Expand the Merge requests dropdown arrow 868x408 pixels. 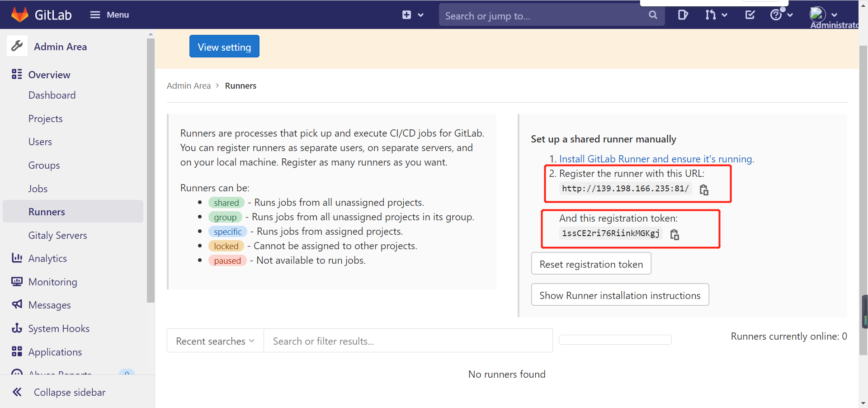pos(725,15)
